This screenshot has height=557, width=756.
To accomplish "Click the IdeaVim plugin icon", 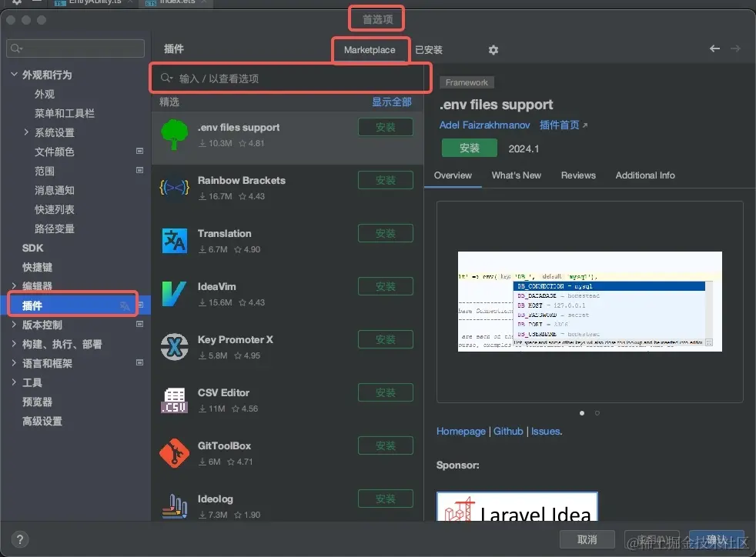I will 173,294.
